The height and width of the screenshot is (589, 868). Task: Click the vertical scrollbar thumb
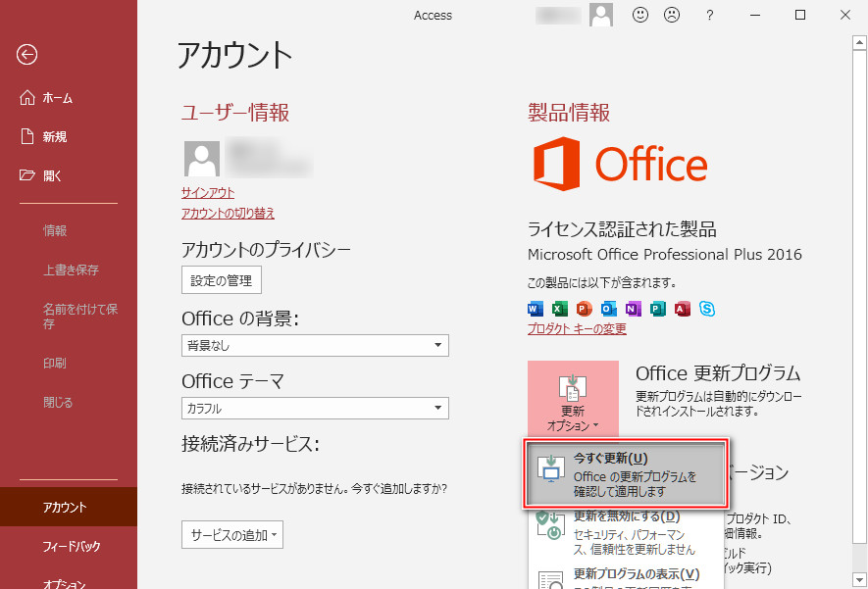click(859, 297)
